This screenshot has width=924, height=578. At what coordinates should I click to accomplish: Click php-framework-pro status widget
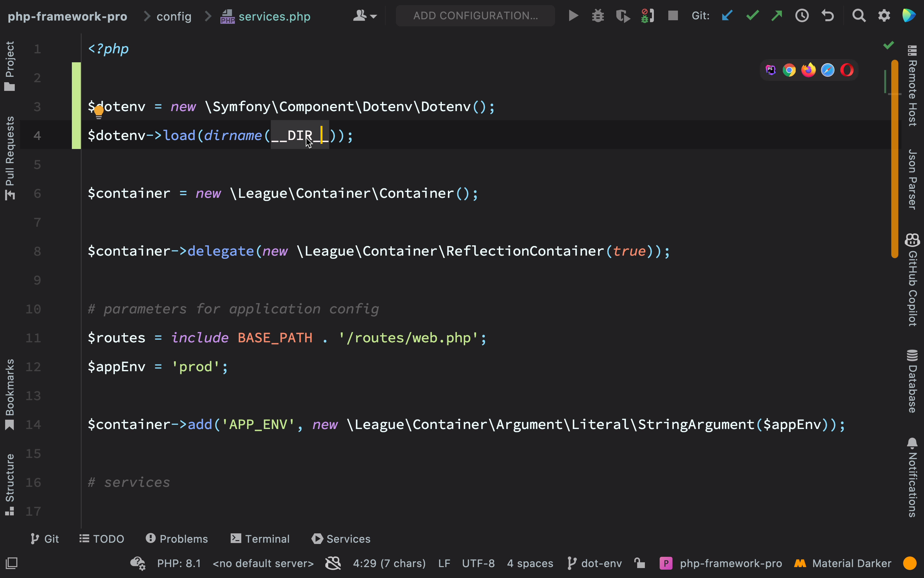click(x=721, y=564)
